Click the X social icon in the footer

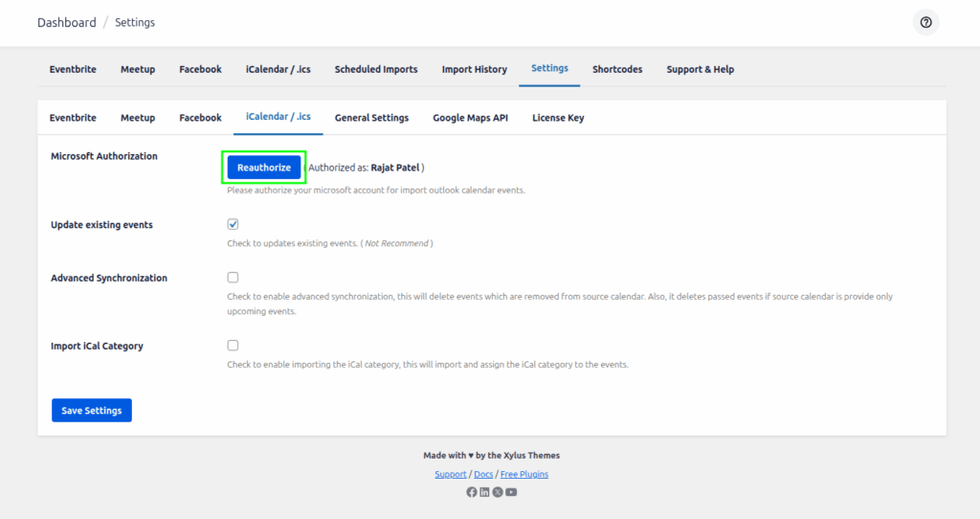pos(498,492)
